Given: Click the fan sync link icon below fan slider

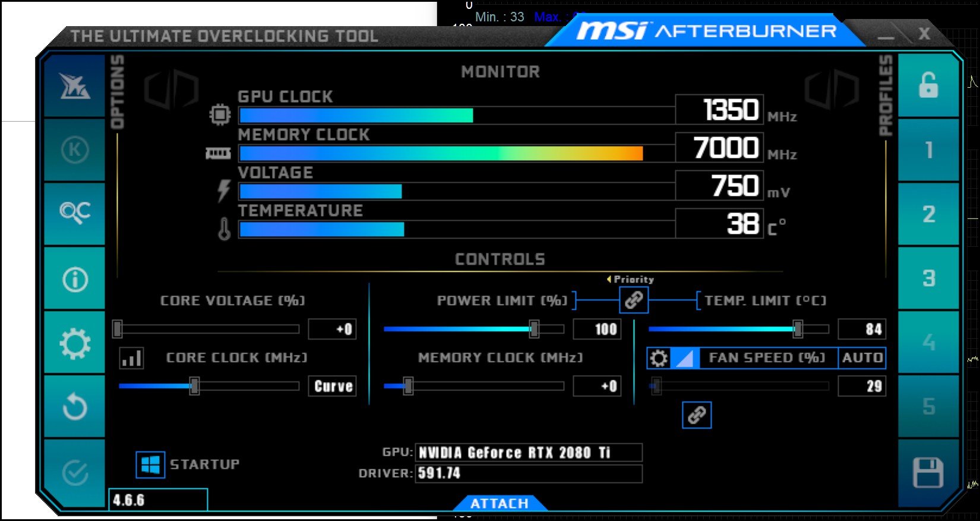Looking at the screenshot, I should [x=697, y=415].
